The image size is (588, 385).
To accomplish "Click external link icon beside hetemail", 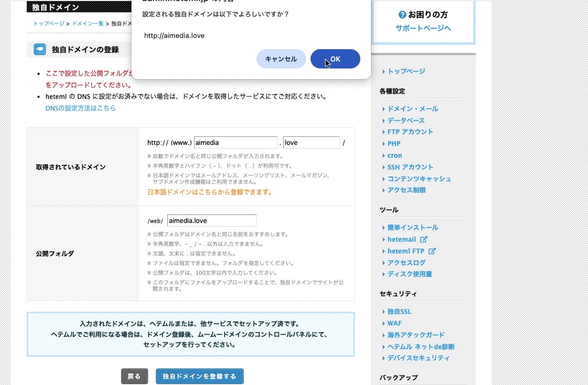I will coord(424,240).
